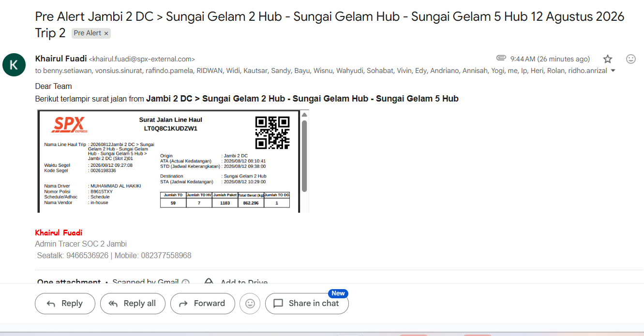Click the bold route text in body

(x=302, y=99)
